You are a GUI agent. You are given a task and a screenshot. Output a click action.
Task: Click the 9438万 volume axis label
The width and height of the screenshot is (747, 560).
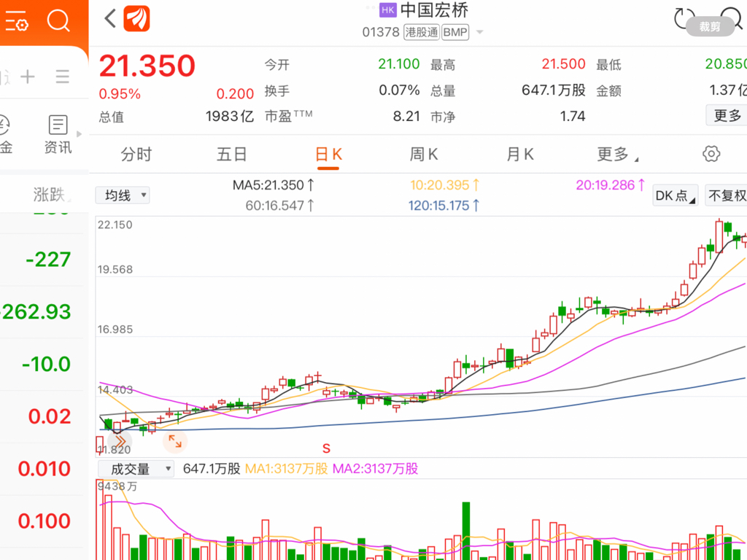tap(117, 486)
